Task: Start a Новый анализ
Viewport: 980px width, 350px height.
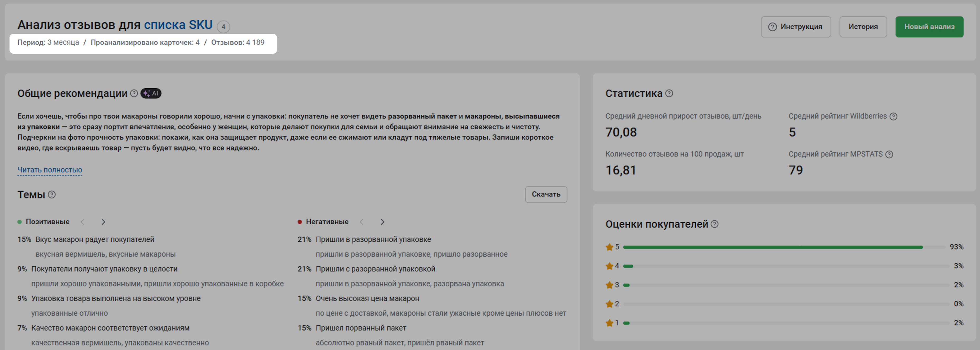Action: (929, 27)
